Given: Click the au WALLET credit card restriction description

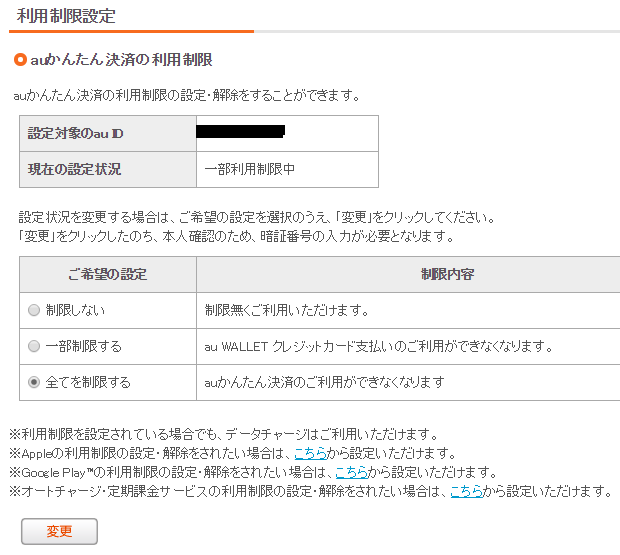Looking at the screenshot, I should coord(392,346).
